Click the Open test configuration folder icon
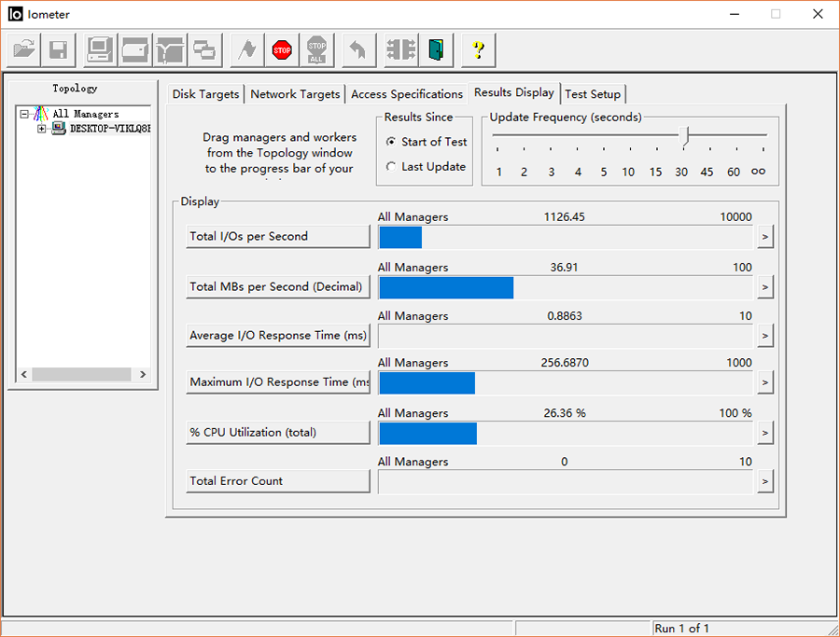 pos(24,50)
